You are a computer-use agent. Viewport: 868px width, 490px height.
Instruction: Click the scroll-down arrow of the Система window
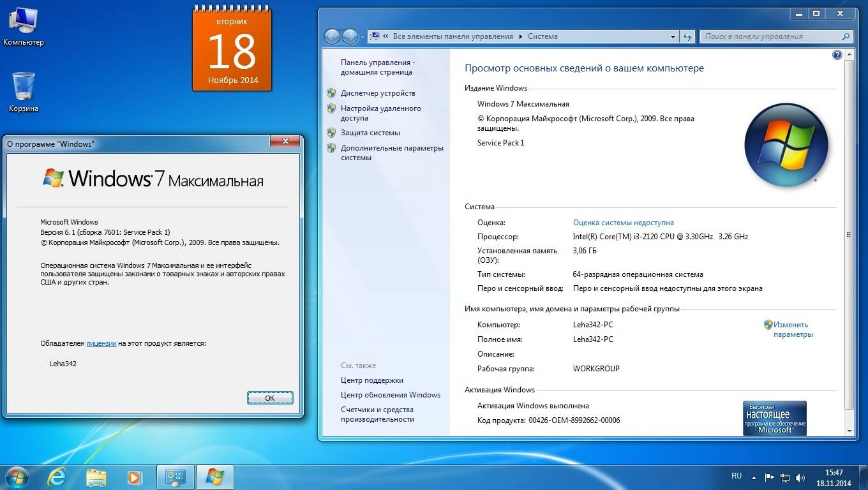point(849,431)
